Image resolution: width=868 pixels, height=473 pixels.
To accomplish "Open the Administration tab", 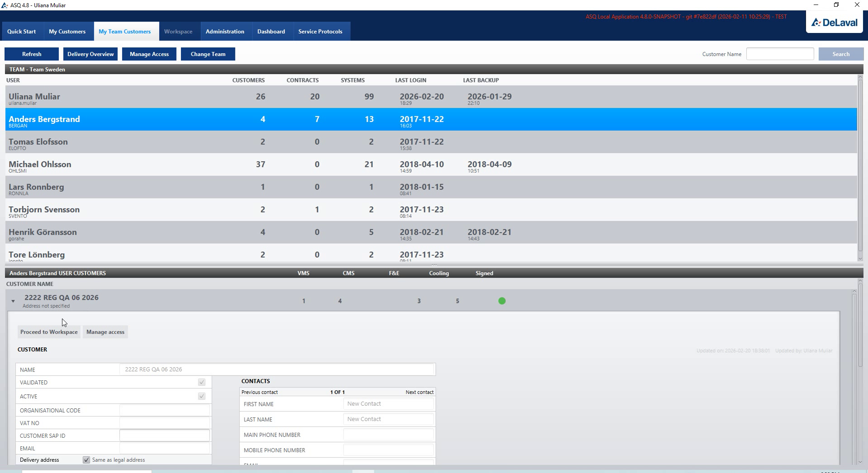I will (225, 32).
